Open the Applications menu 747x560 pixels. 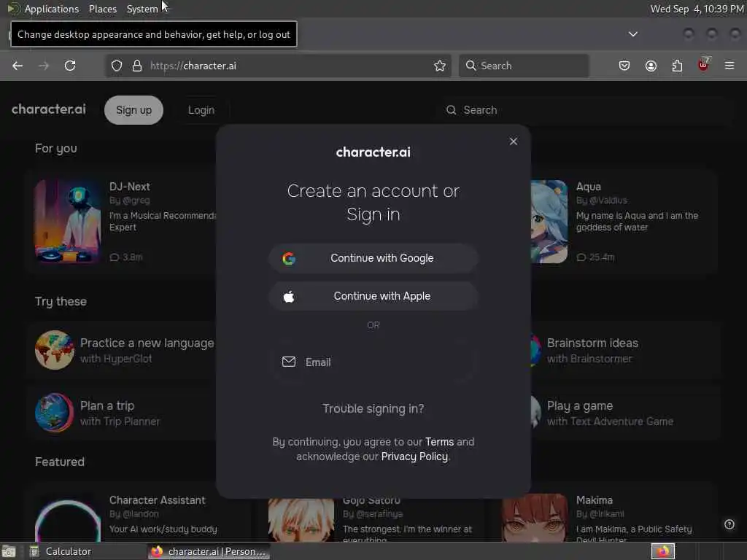click(x=52, y=9)
